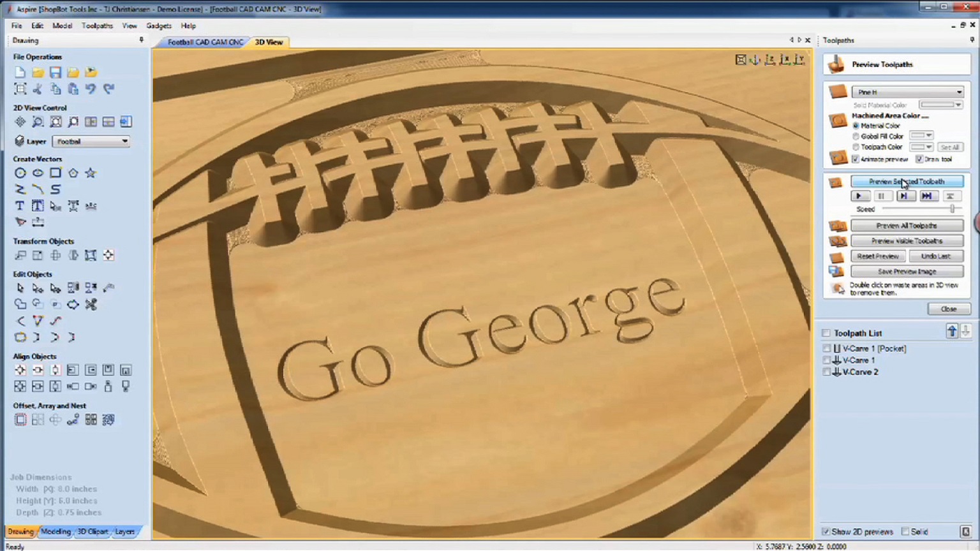Switch to the Modeling tab
The image size is (980, 551).
click(x=56, y=531)
